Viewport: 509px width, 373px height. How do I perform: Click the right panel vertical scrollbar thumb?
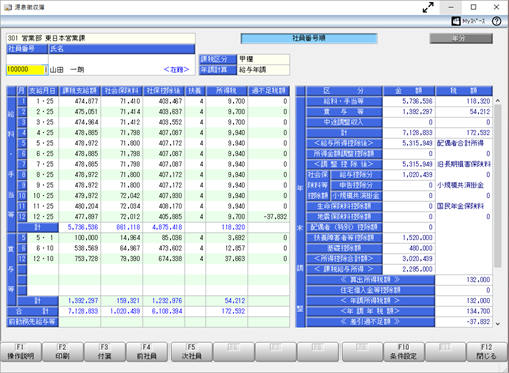coord(498,185)
